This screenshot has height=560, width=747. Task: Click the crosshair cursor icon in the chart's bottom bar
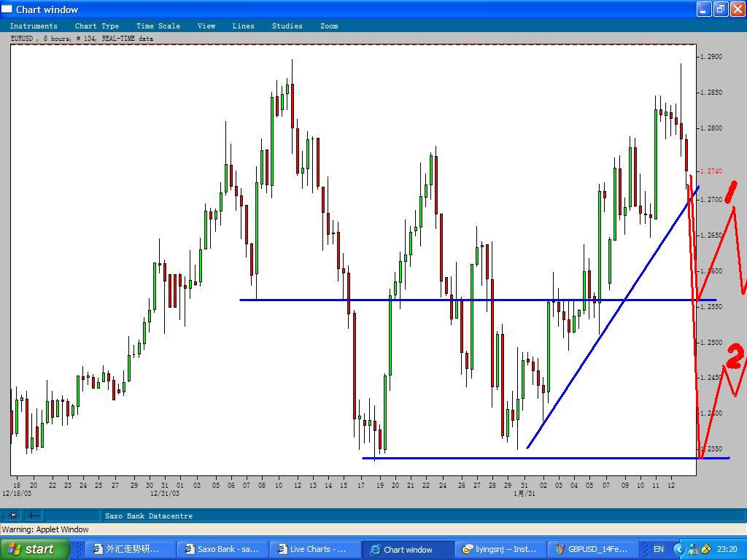pyautogui.click(x=33, y=516)
